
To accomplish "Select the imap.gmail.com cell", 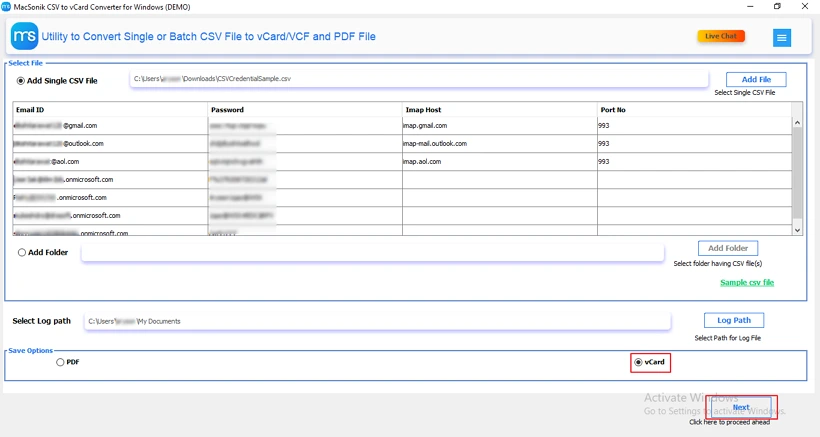I will (x=499, y=126).
